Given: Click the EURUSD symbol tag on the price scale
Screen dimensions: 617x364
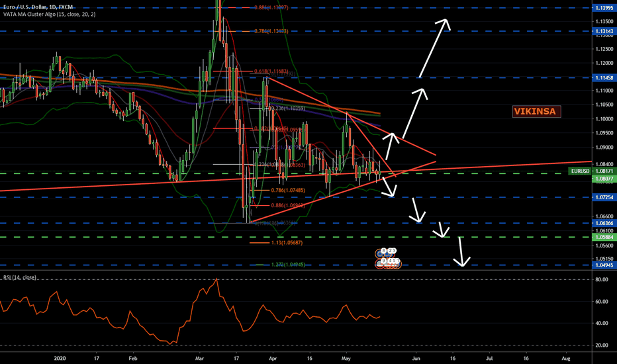Looking at the screenshot, I should [581, 171].
